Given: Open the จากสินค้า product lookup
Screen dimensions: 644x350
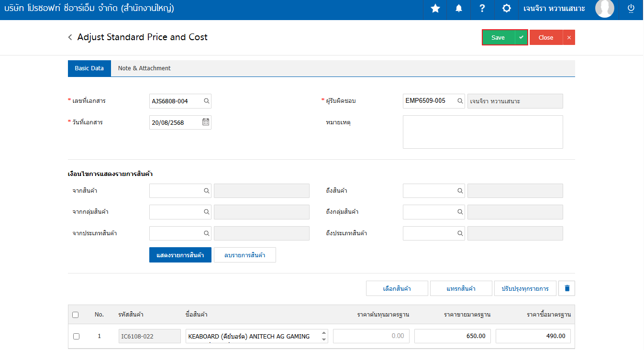Looking at the screenshot, I should pos(206,191).
